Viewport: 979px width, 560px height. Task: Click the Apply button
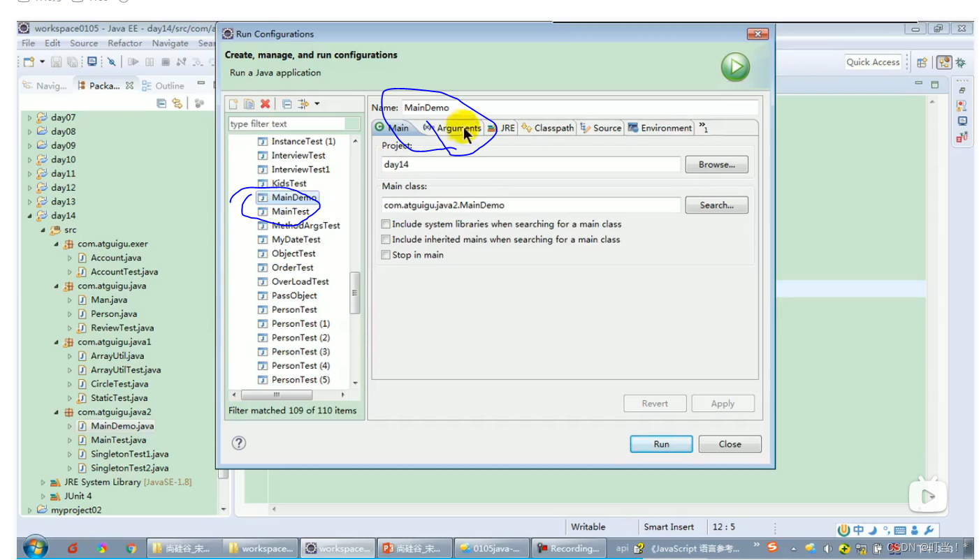(723, 404)
